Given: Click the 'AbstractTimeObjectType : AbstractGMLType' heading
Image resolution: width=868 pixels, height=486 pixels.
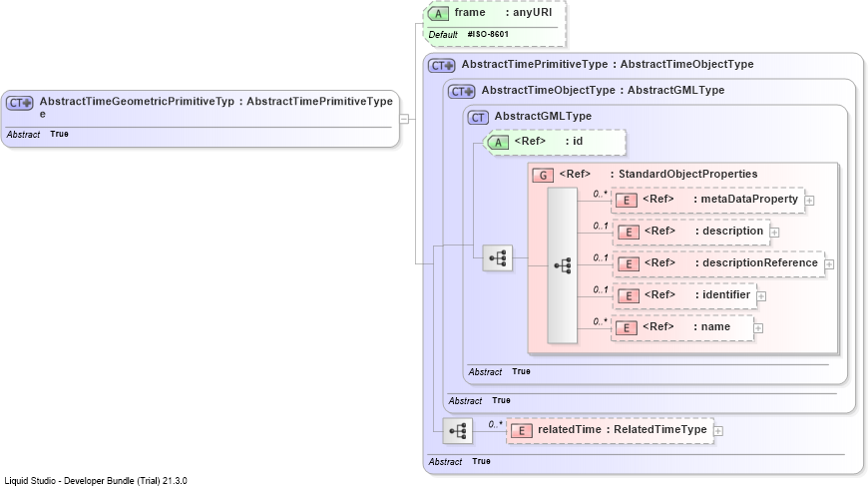Looking at the screenshot, I should click(x=603, y=90).
